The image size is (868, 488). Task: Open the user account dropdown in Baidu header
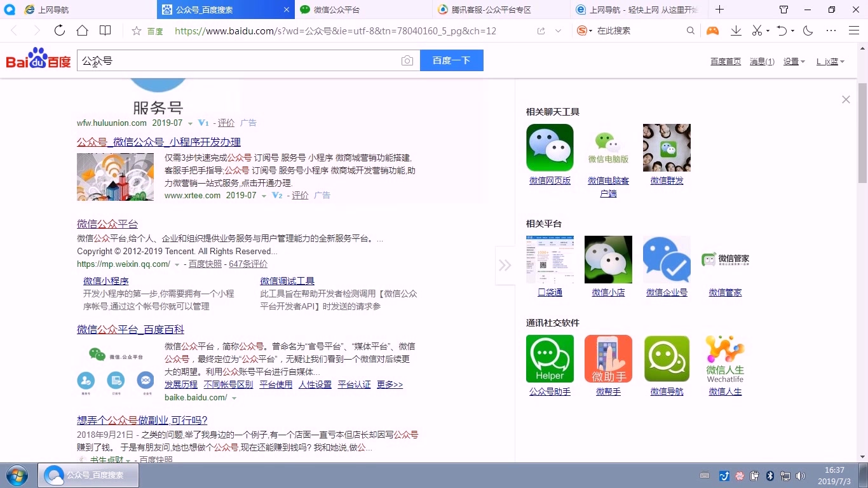[x=831, y=62]
